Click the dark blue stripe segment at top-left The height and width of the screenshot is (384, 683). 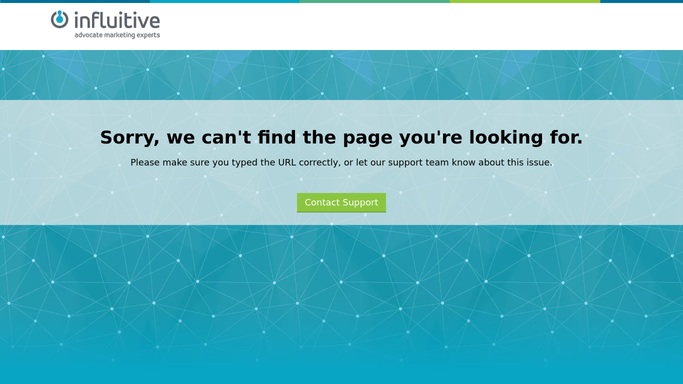coord(75,1)
